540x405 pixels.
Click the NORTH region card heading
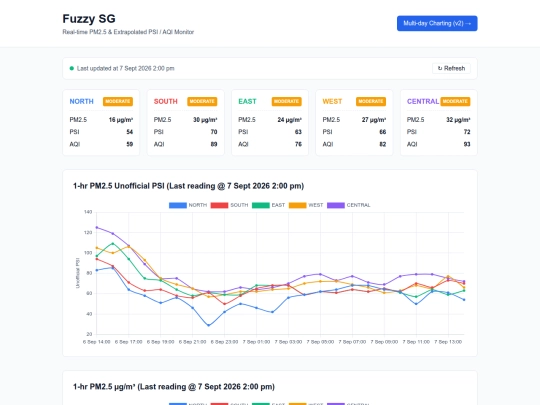(x=81, y=101)
